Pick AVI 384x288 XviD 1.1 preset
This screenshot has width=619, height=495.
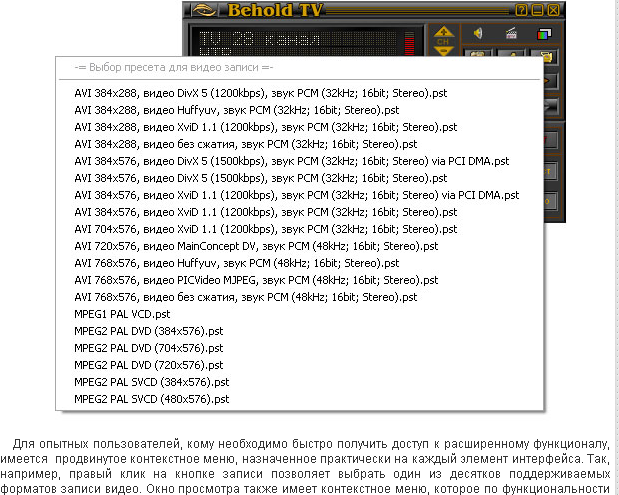266,127
